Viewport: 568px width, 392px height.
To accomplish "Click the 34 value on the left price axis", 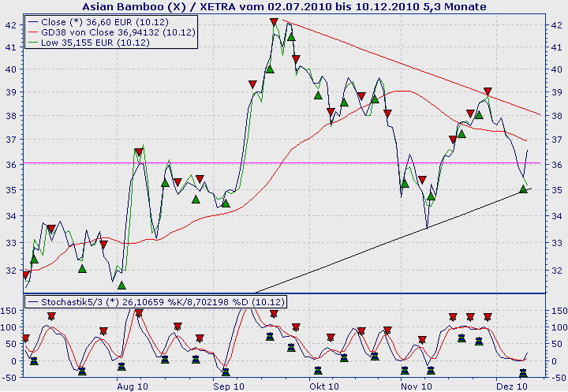I will click(x=11, y=216).
